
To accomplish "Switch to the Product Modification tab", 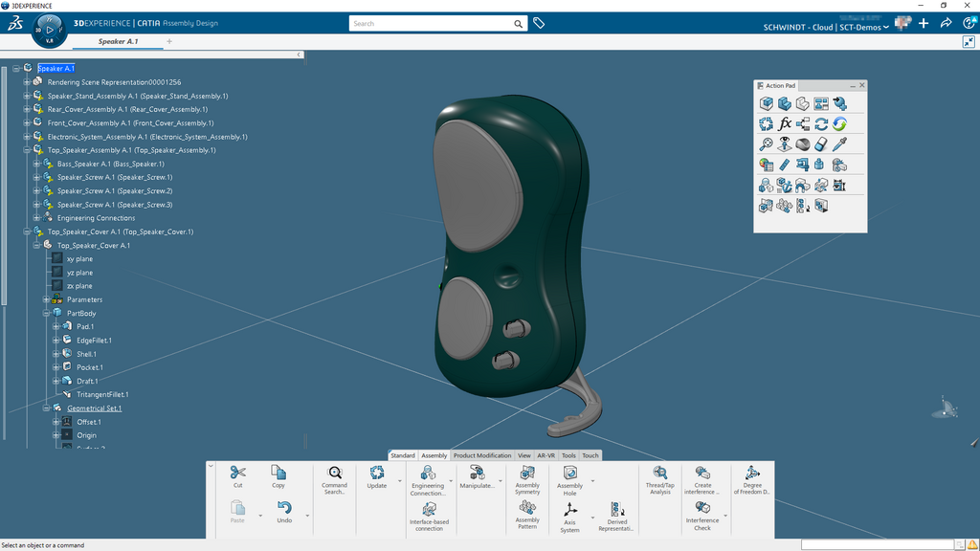I will [x=481, y=455].
